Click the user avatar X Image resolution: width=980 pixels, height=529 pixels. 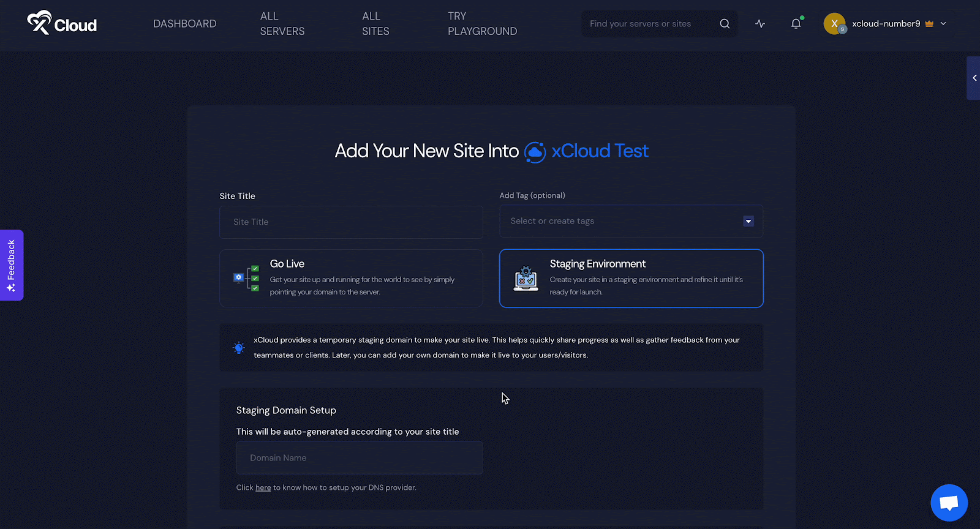coord(834,24)
